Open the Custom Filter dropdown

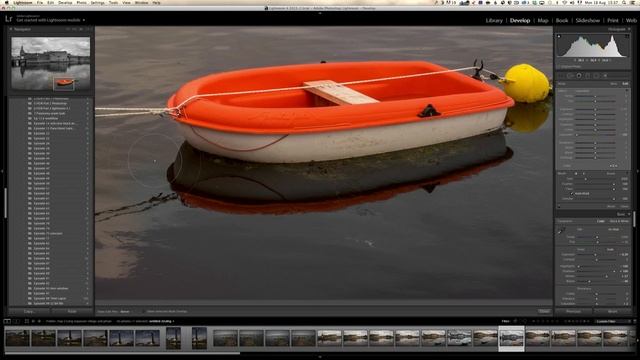point(612,321)
